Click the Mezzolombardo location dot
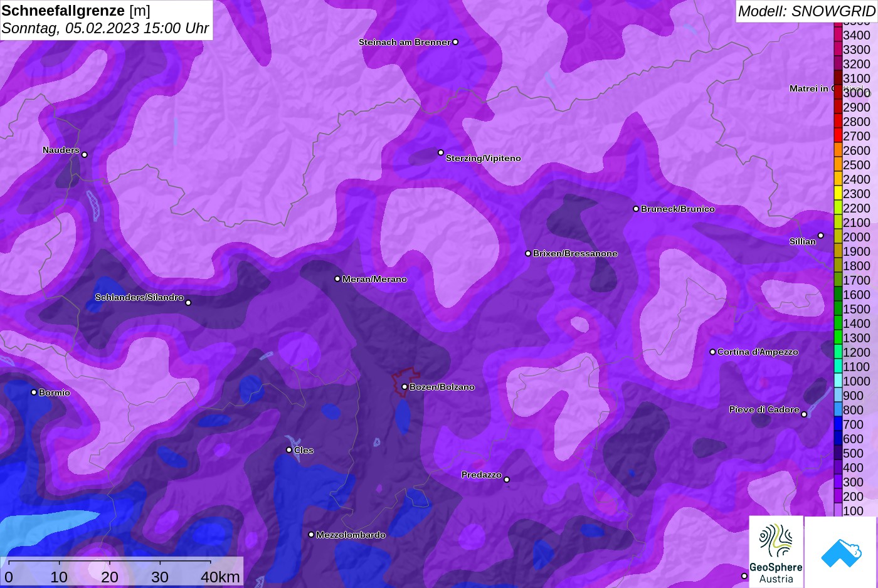The width and height of the screenshot is (878, 588). point(311,535)
